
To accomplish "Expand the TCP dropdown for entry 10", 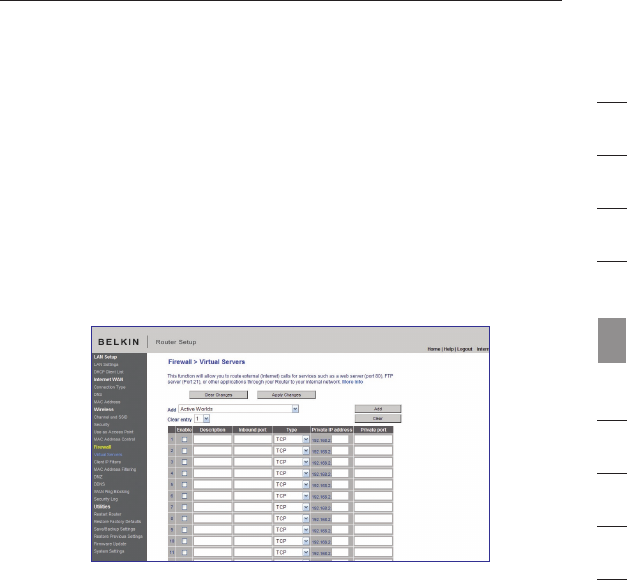I will (x=292, y=541).
